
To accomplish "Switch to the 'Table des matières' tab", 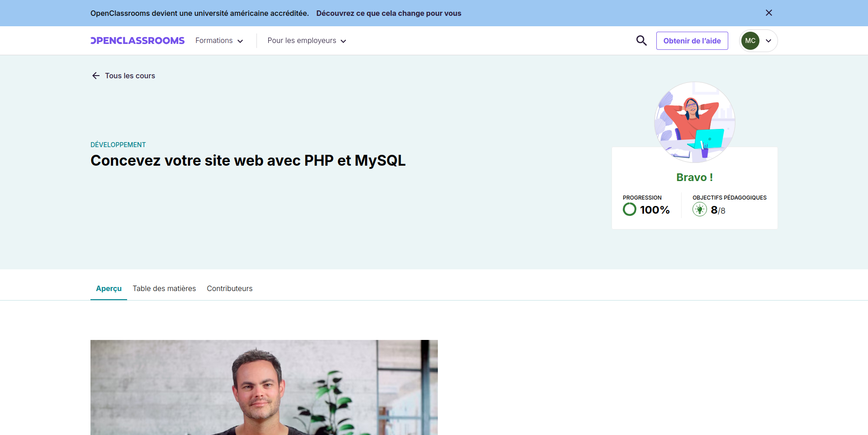I will (x=164, y=288).
